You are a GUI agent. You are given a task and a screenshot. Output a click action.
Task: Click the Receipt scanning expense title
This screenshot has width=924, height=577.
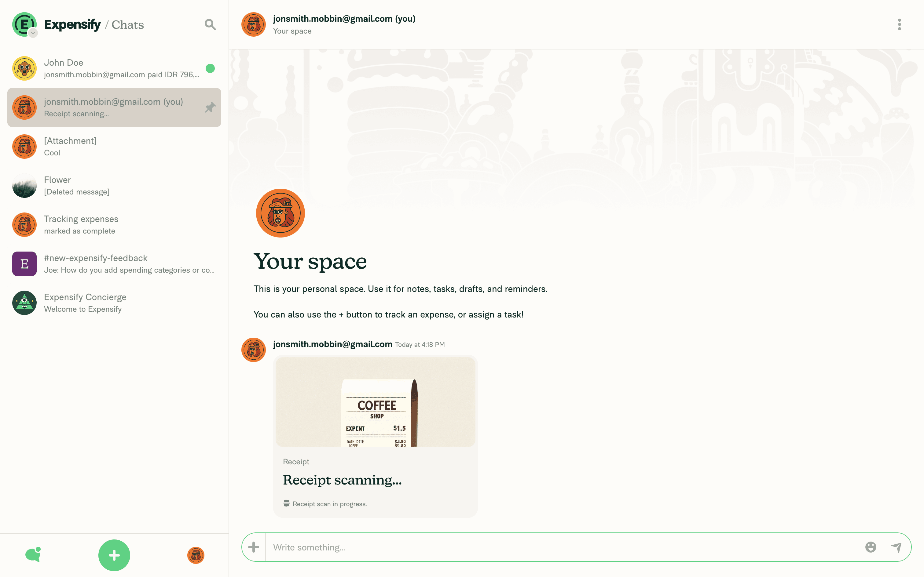pos(342,480)
